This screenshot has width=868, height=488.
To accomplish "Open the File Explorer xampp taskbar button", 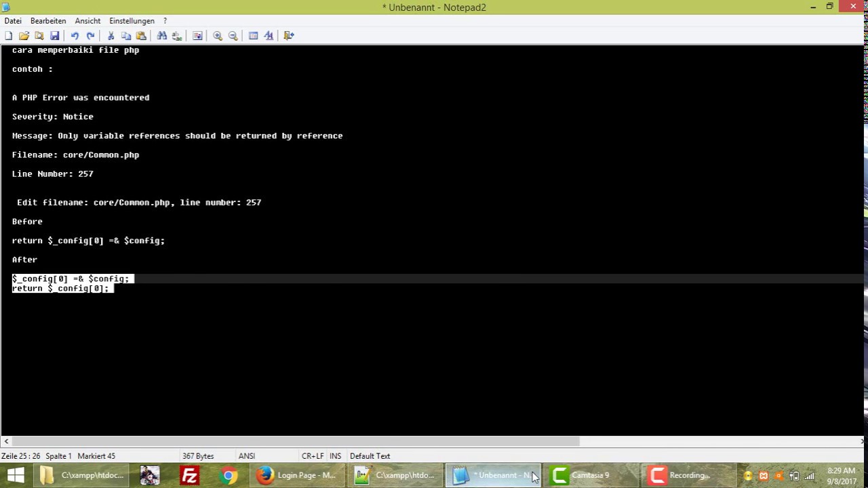I will (81, 475).
